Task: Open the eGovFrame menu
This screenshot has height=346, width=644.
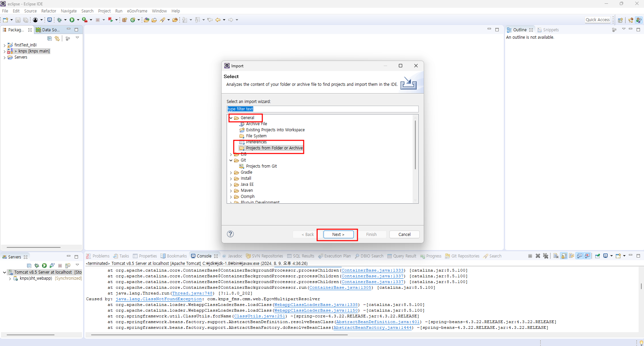Action: (x=137, y=11)
